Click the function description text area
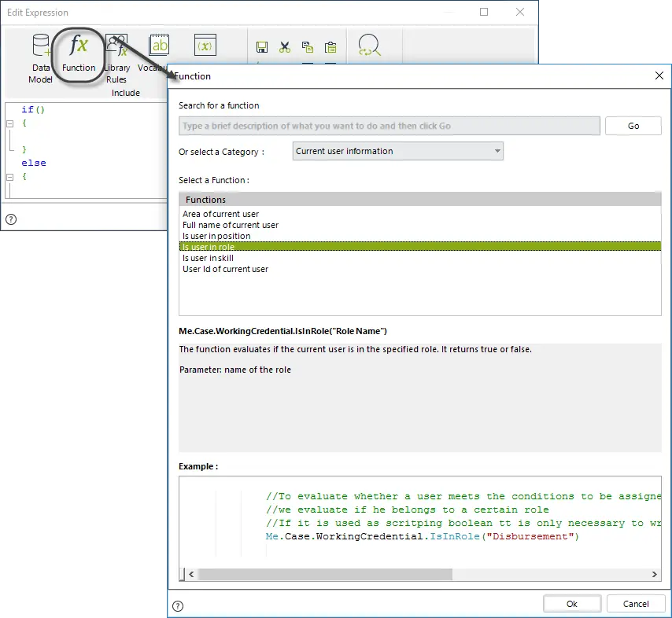This screenshot has height=618, width=672. point(420,397)
